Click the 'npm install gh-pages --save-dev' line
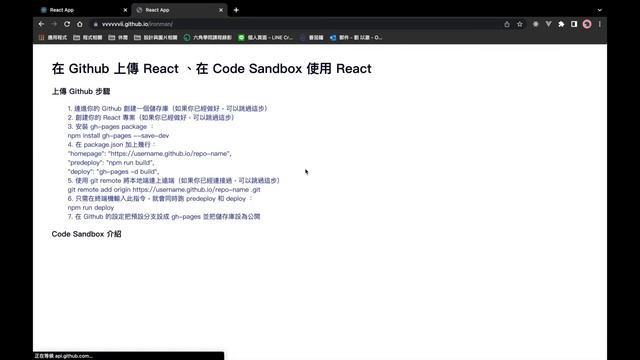Viewport: 640px width, 360px height. 118,136
